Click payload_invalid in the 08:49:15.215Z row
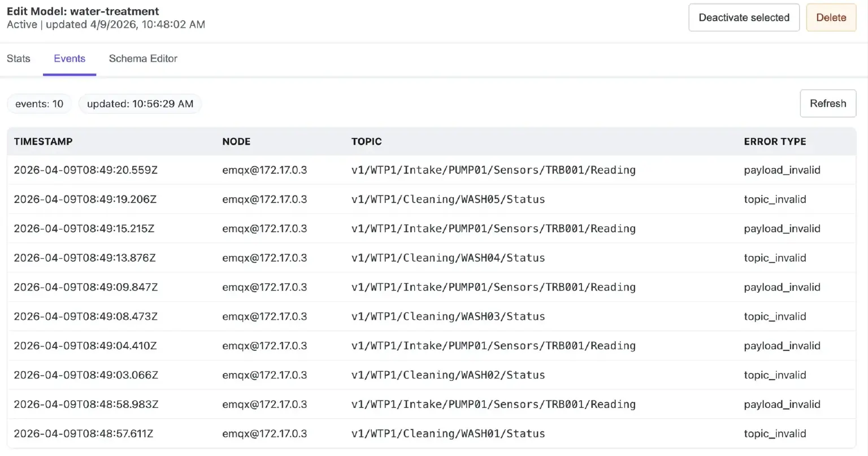 (782, 229)
